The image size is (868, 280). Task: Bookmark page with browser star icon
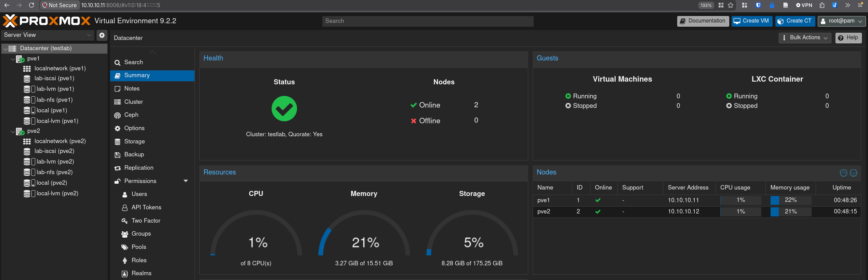pyautogui.click(x=731, y=5)
